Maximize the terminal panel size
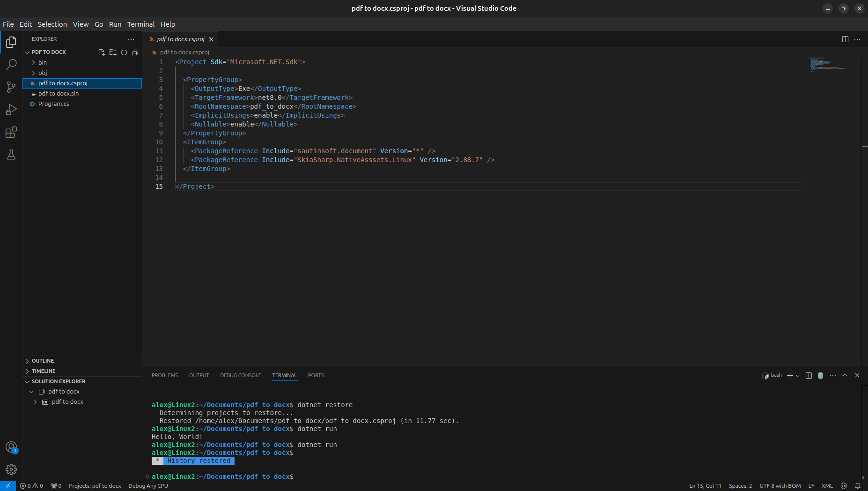868x491 pixels. coord(845,376)
